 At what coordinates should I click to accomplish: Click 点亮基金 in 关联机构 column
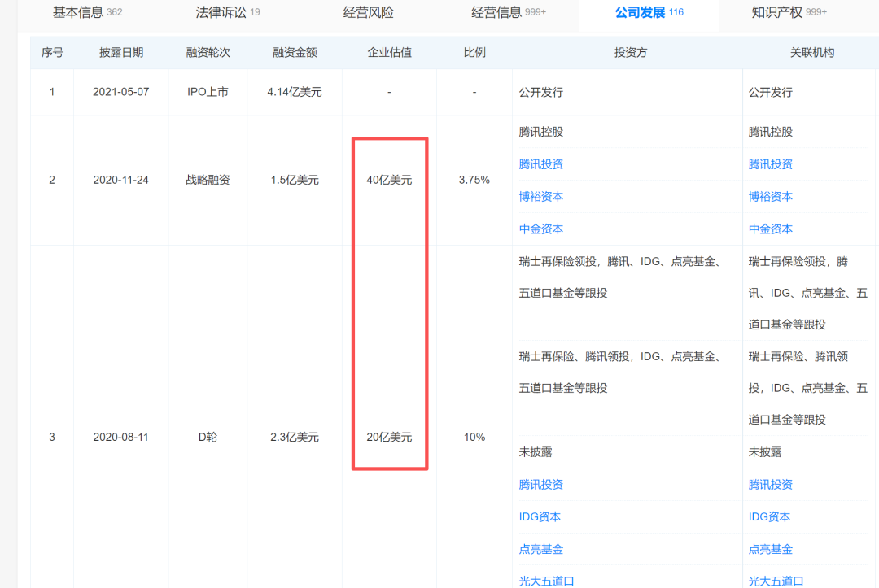pos(770,549)
